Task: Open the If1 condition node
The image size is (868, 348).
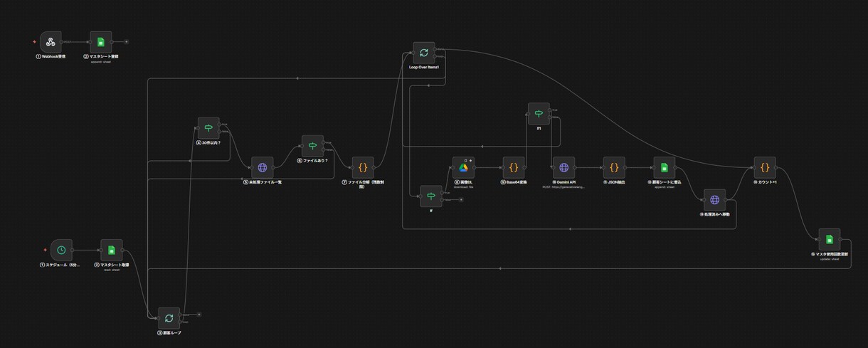Action: click(x=539, y=113)
